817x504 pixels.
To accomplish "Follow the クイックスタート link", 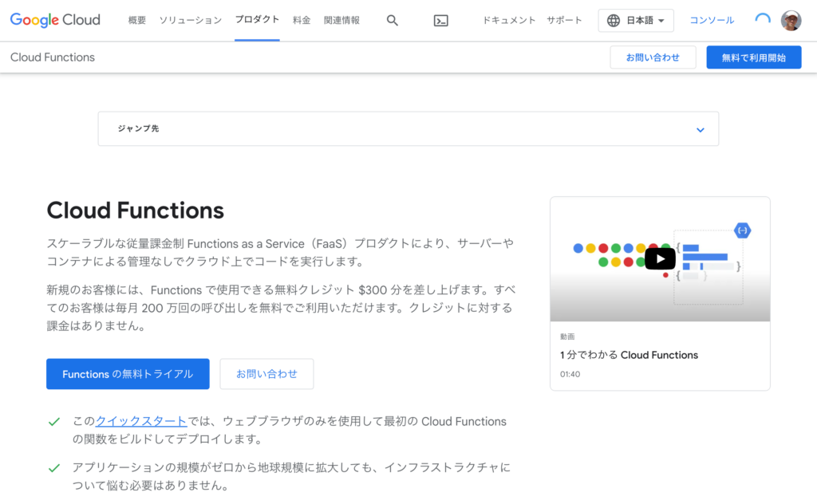I will coord(141,421).
